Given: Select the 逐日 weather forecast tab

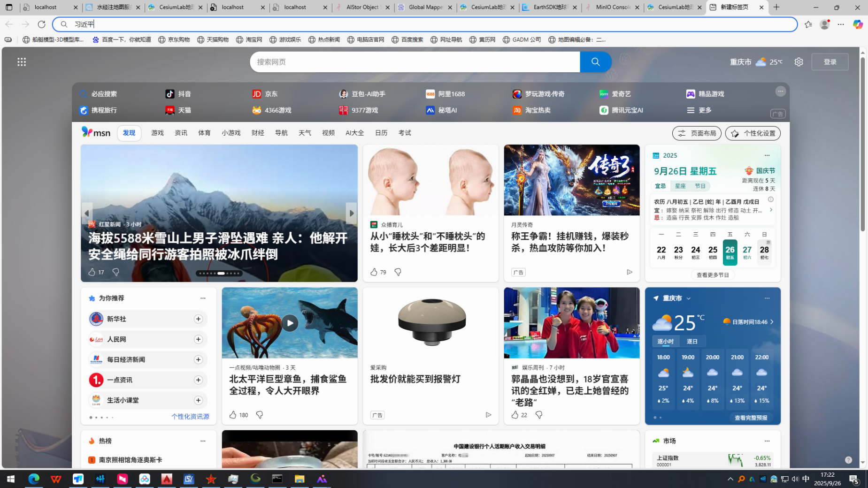Looking at the screenshot, I should pos(692,341).
